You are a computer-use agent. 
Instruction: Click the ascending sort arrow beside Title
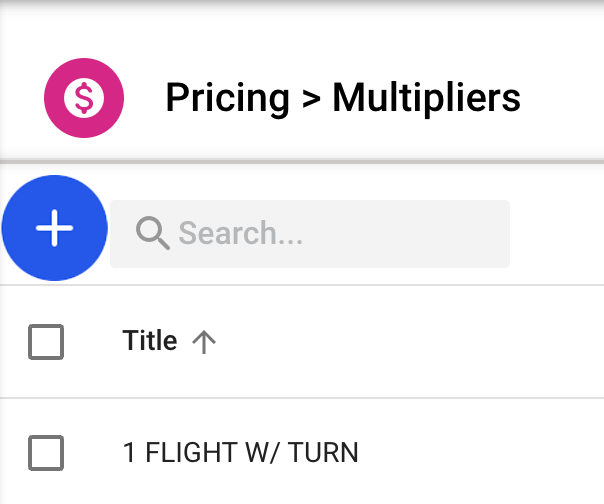click(x=204, y=342)
